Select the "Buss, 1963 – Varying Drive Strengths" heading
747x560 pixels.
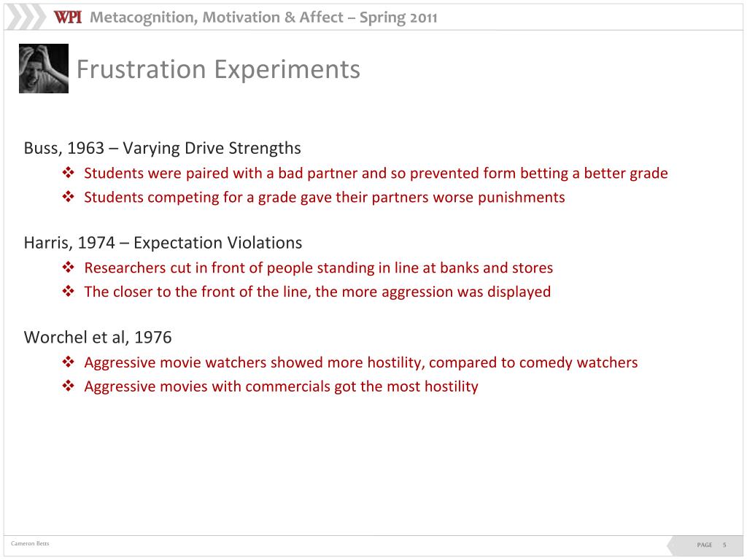tap(163, 149)
